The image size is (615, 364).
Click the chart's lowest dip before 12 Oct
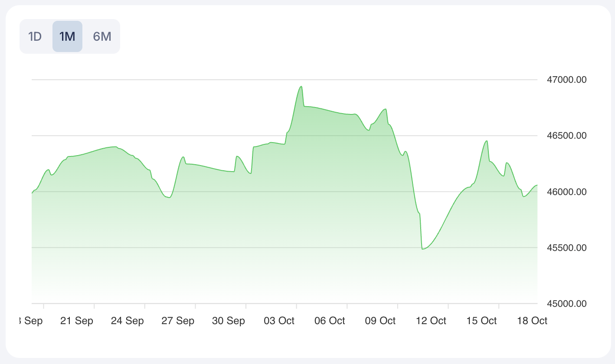coord(422,249)
